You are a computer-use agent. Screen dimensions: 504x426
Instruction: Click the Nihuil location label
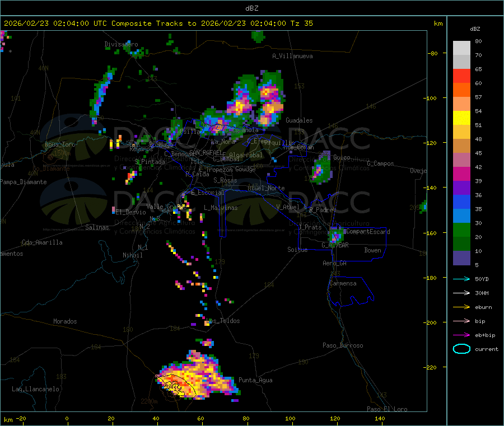[132, 255]
